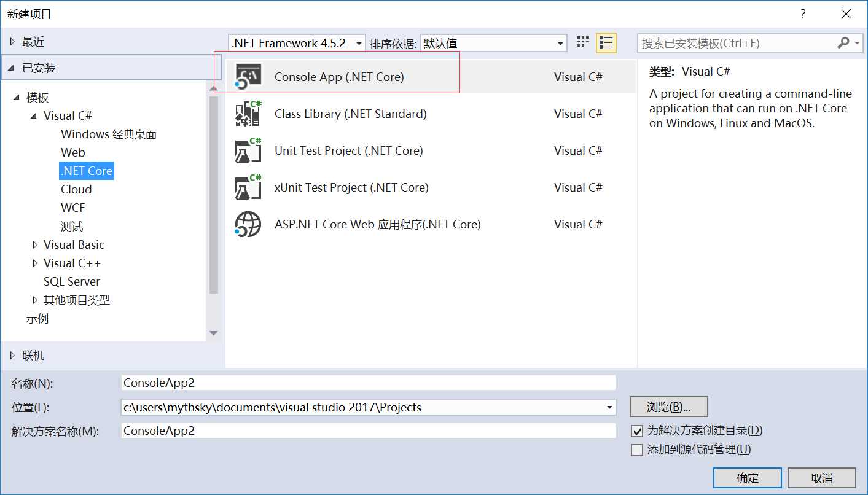868x495 pixels.
Task: Close the 新建项目 dialog
Action: (x=845, y=14)
